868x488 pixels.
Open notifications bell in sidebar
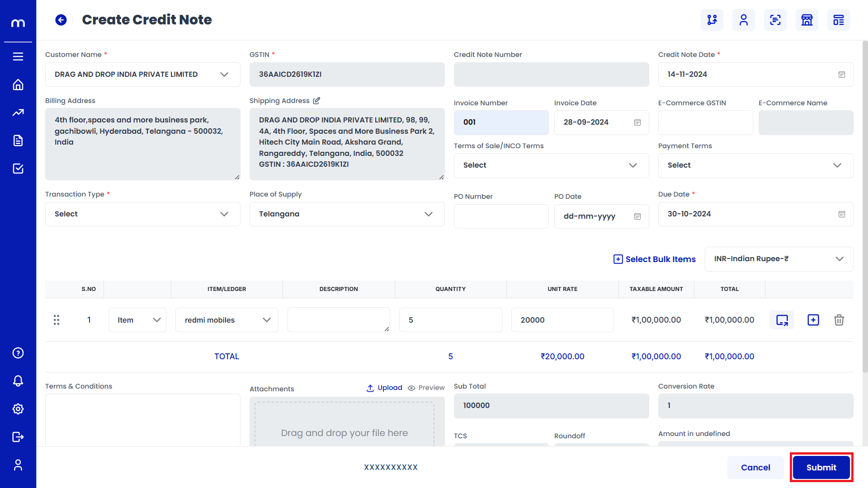point(18,381)
